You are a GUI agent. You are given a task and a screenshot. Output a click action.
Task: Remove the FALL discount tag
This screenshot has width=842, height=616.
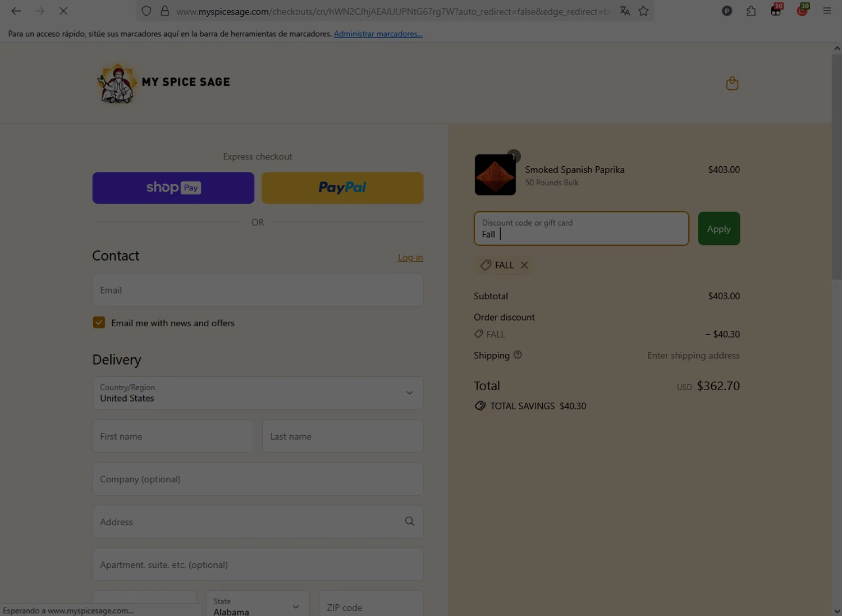524,265
